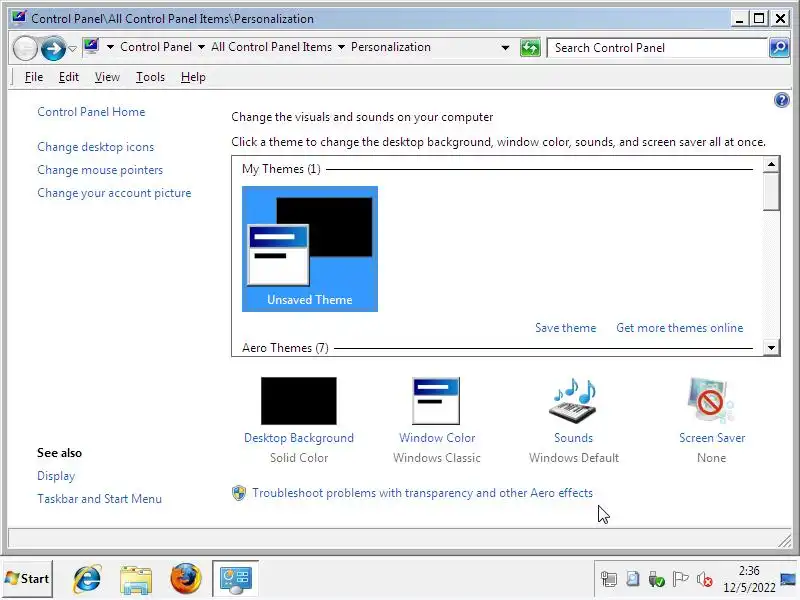The image size is (800, 600).
Task: Open the address bar history dropdown
Action: click(505, 48)
